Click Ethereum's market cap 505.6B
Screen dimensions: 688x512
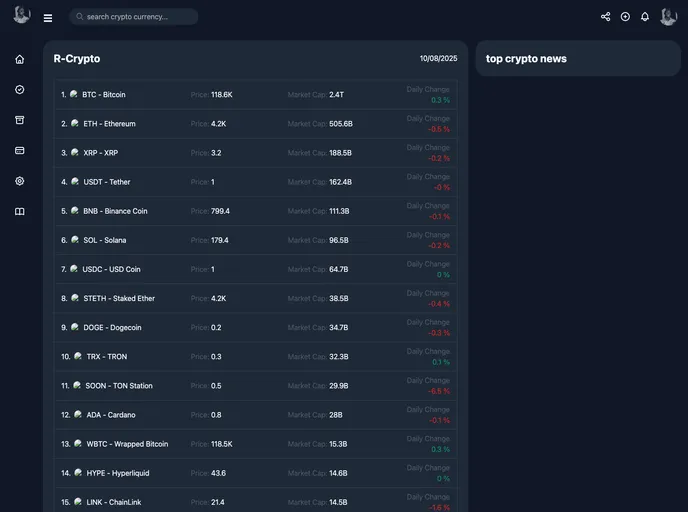341,124
